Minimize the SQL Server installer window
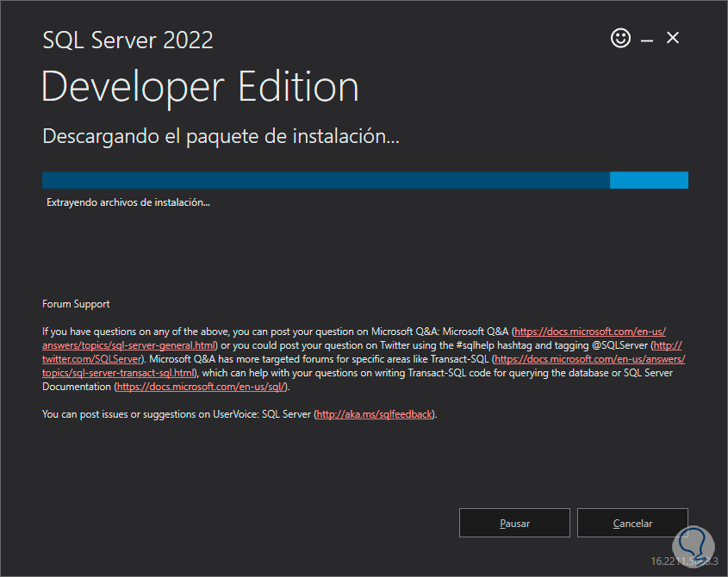This screenshot has height=577, width=728. 646,39
